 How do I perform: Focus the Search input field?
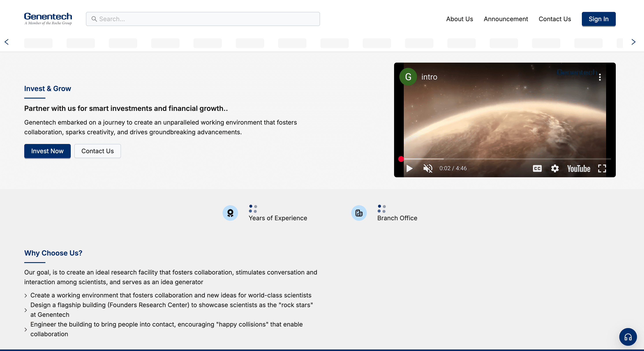pos(203,19)
